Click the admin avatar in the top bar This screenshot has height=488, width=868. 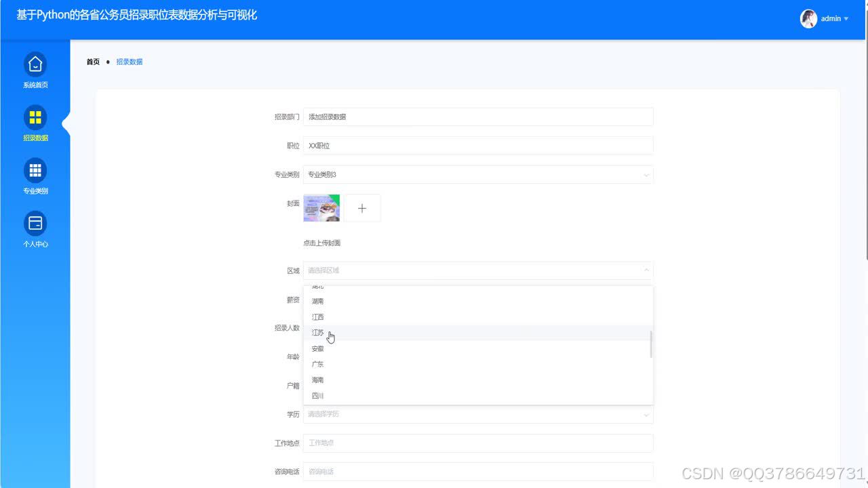pyautogui.click(x=809, y=18)
